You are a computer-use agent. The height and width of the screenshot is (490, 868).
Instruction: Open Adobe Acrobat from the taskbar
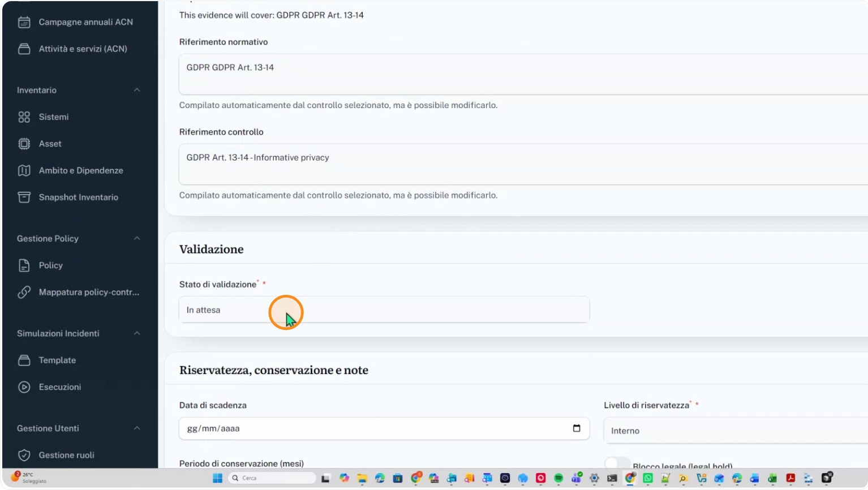click(790, 478)
